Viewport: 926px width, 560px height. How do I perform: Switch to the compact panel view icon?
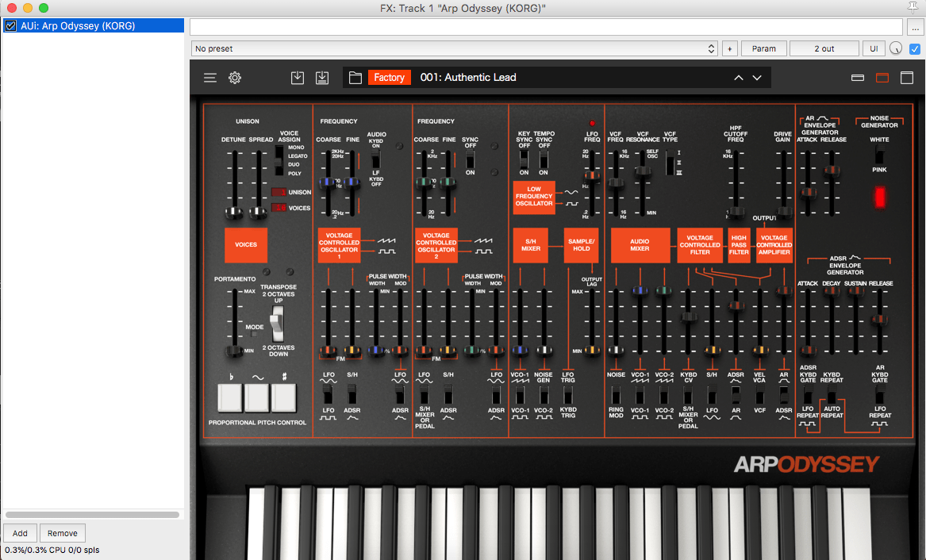point(858,78)
